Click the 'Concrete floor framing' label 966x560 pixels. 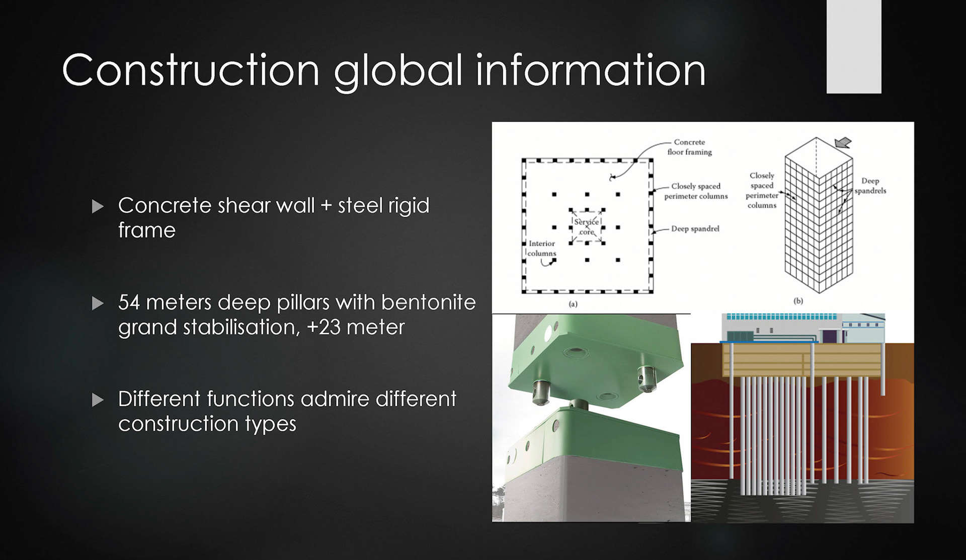[689, 147]
